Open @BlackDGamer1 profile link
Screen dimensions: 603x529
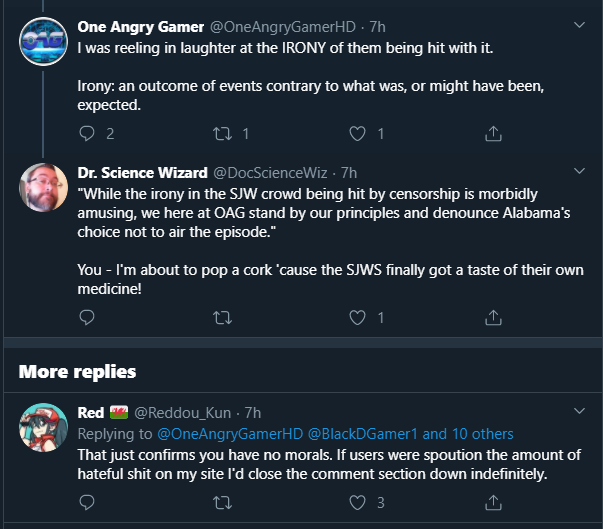click(363, 434)
